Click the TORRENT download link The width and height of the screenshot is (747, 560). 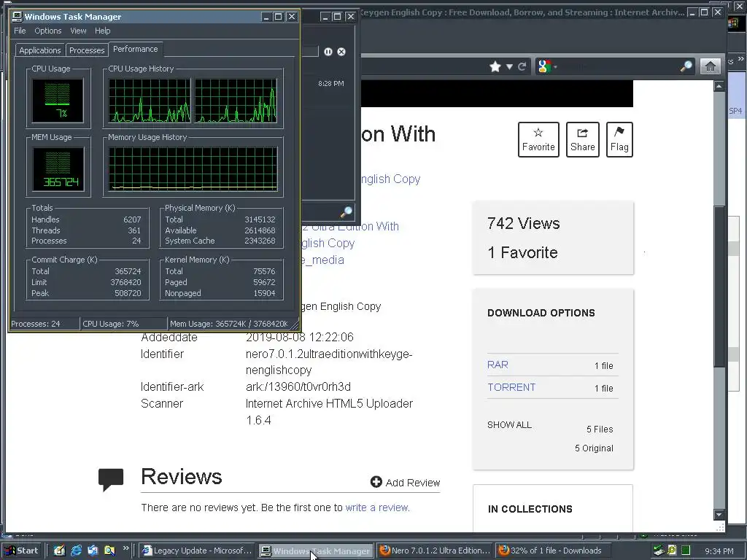(x=511, y=387)
